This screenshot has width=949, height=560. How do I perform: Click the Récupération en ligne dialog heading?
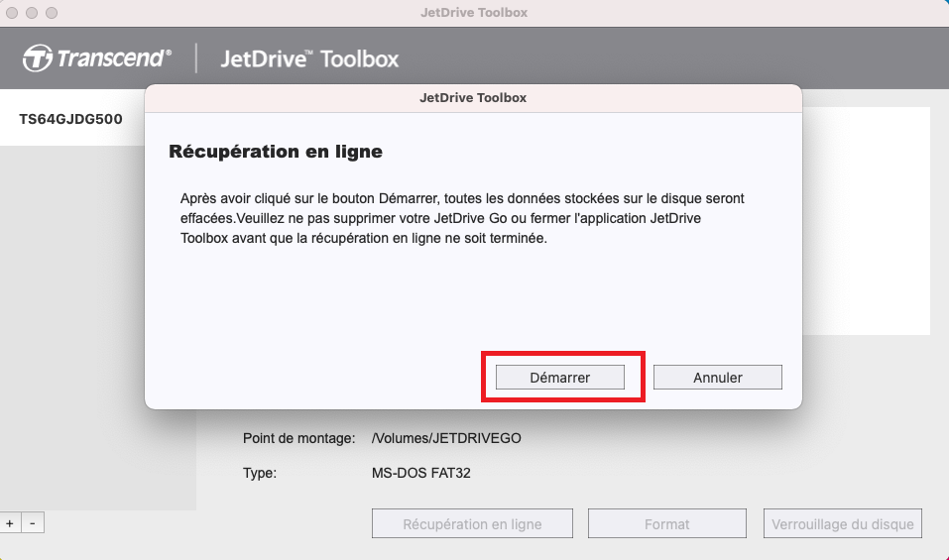point(276,152)
